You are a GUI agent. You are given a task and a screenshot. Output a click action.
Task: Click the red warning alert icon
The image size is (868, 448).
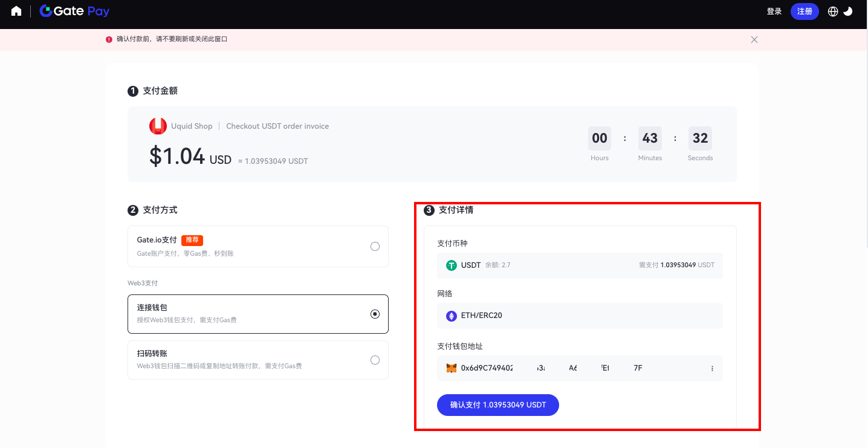pyautogui.click(x=109, y=39)
